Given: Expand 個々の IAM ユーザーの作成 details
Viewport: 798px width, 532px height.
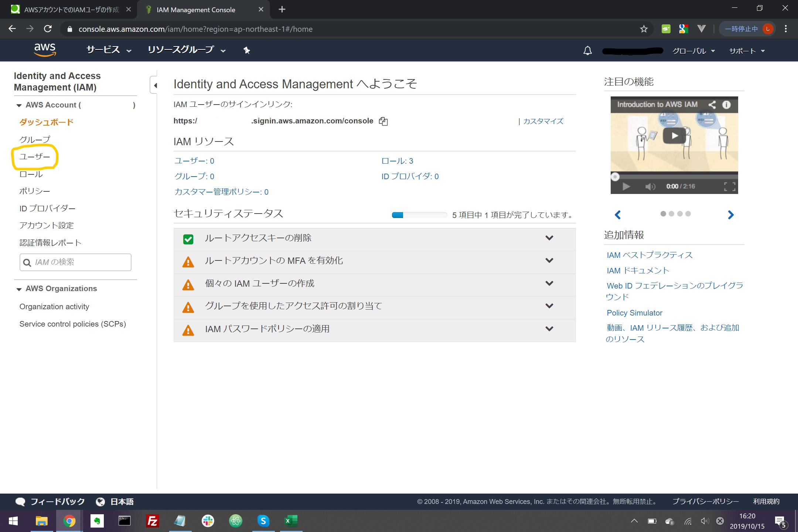Looking at the screenshot, I should click(x=549, y=283).
